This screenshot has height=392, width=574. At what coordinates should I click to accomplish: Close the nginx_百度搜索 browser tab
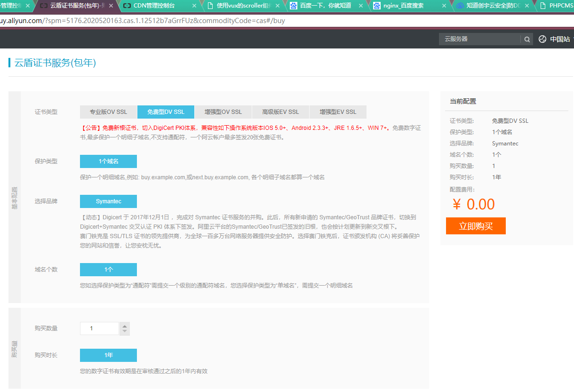click(444, 6)
